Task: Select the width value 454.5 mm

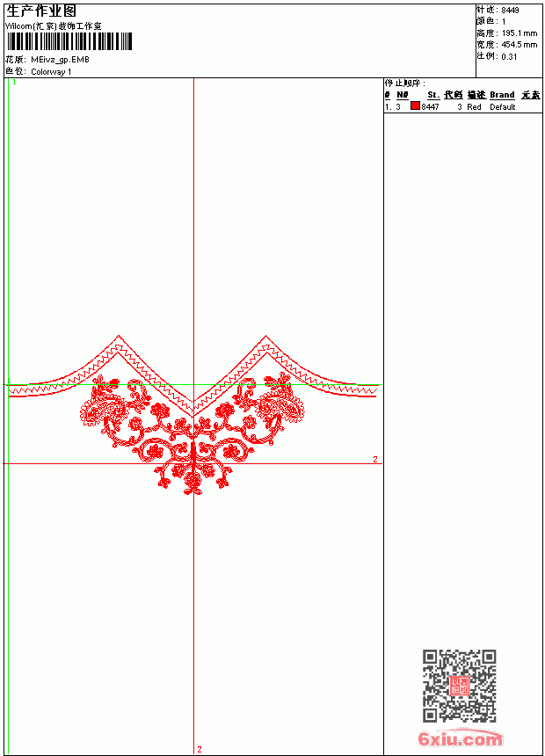Action: point(519,45)
